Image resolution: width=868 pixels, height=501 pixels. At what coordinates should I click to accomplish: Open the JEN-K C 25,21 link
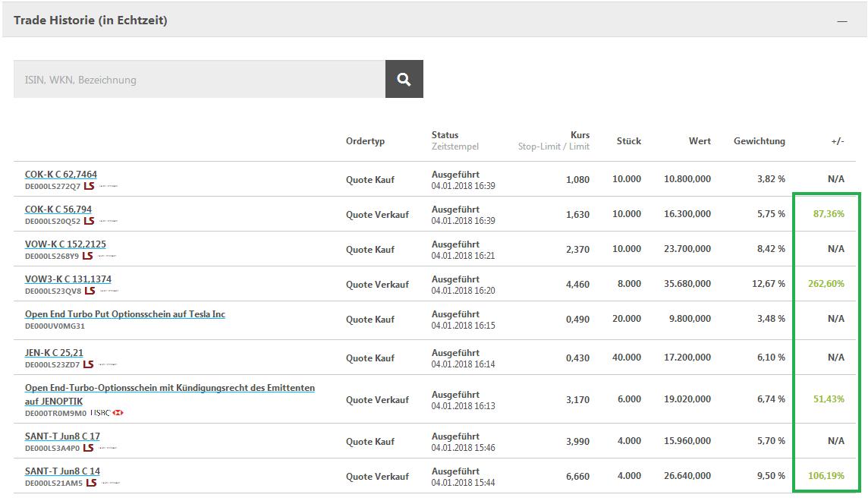(x=54, y=353)
